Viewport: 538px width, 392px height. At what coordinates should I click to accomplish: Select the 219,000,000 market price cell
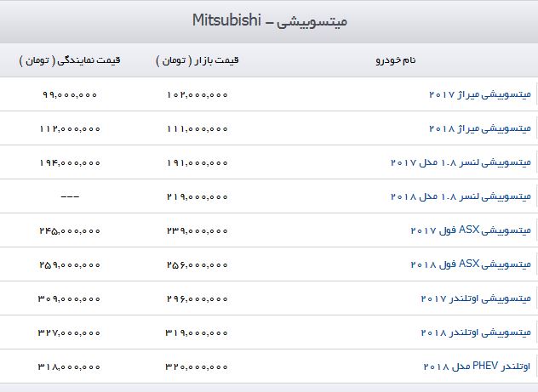pos(197,196)
